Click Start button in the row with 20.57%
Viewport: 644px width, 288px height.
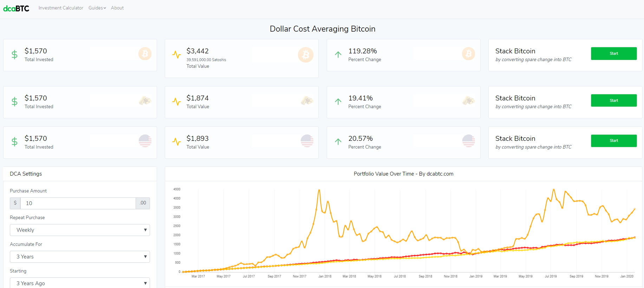[x=614, y=140]
